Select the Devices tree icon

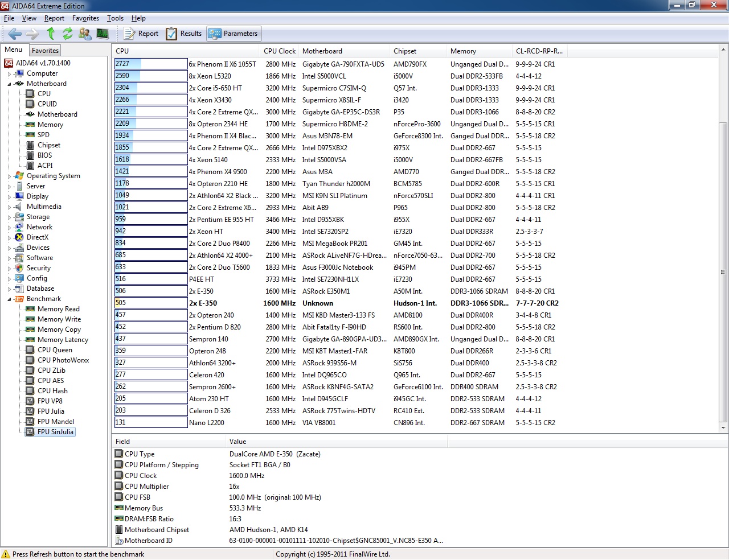[x=19, y=248]
